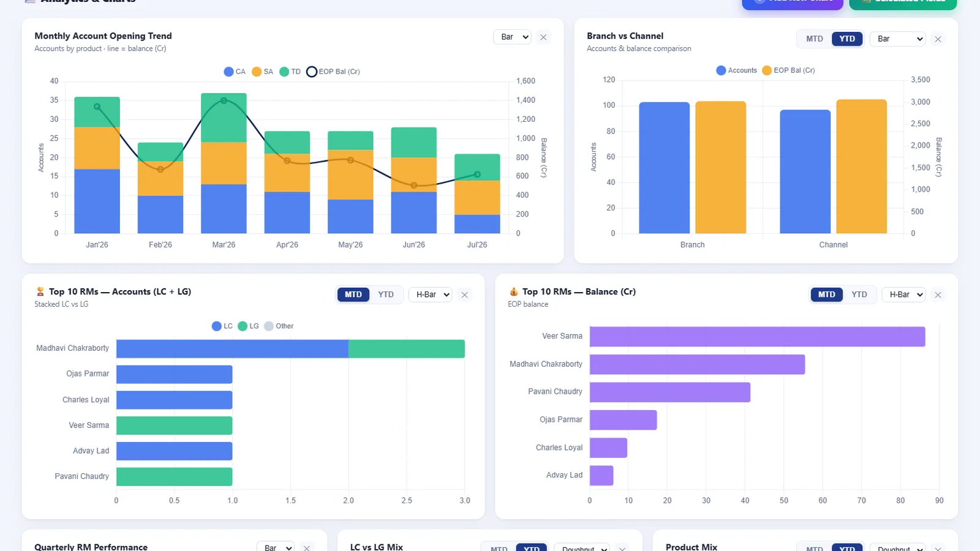Open chart type dropdown for Branch vs Channel
The image size is (980, 551).
(x=898, y=39)
